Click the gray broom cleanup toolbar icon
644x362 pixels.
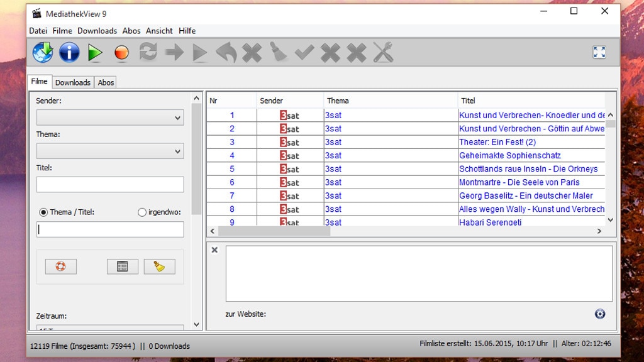click(278, 52)
